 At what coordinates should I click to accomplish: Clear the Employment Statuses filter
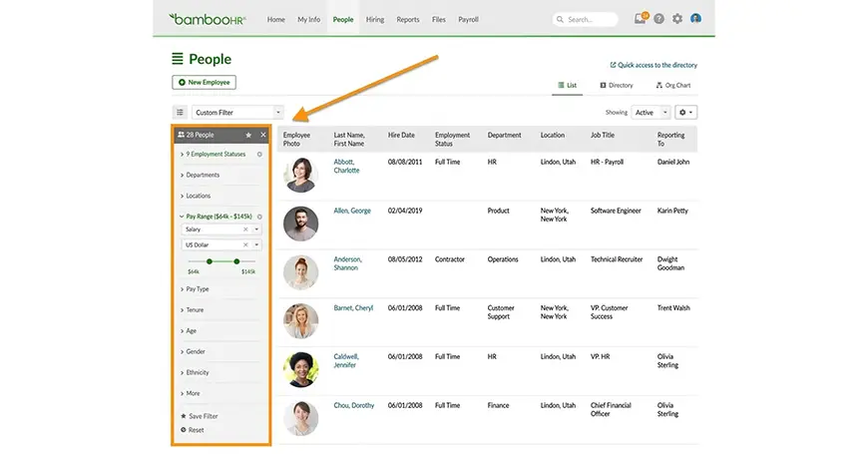259,155
